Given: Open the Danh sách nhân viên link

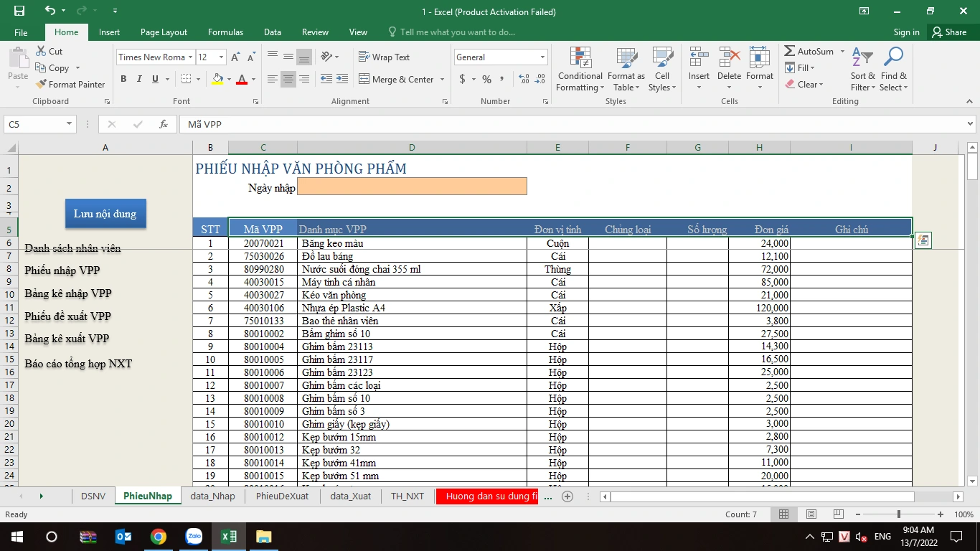Looking at the screenshot, I should (x=72, y=248).
